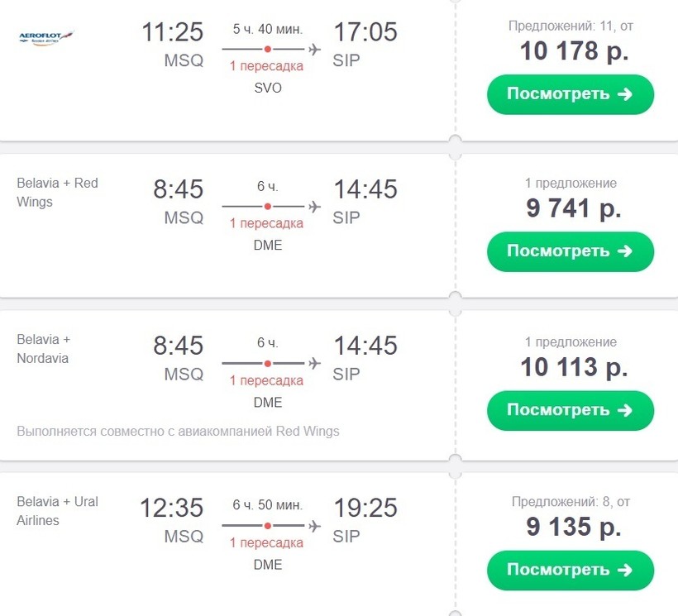Click the airplane icon on the Aeroflot route
The width and height of the screenshot is (678, 616).
[x=314, y=50]
